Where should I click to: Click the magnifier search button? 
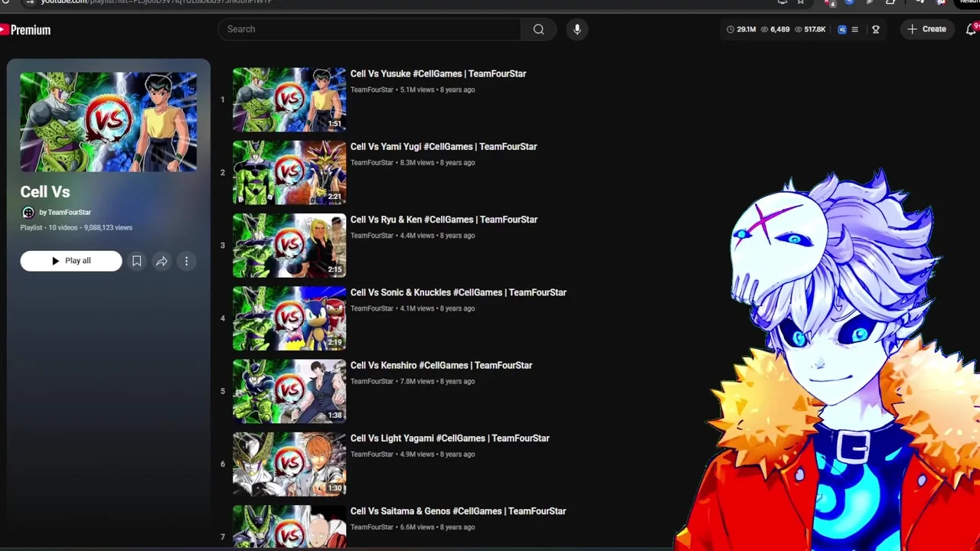(539, 29)
